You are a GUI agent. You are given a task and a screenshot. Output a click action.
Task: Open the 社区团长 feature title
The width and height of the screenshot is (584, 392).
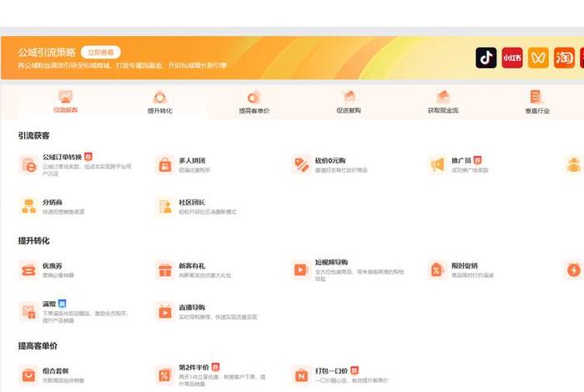point(192,202)
